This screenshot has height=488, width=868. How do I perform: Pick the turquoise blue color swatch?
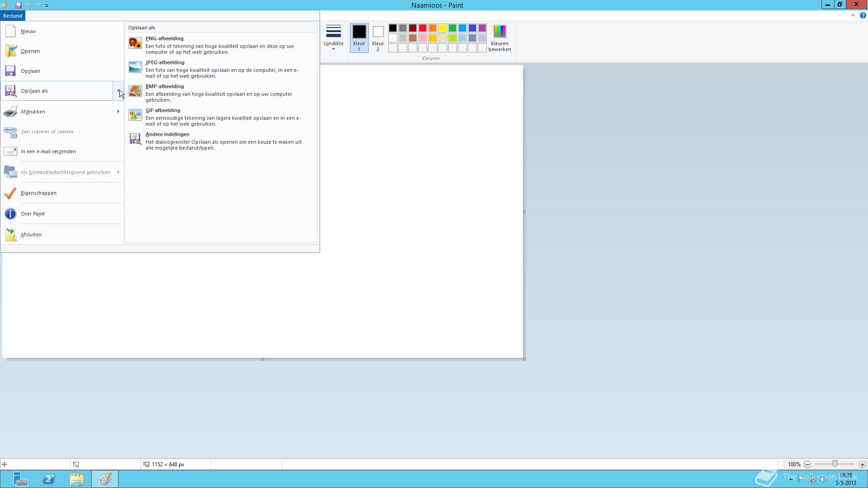pyautogui.click(x=462, y=28)
